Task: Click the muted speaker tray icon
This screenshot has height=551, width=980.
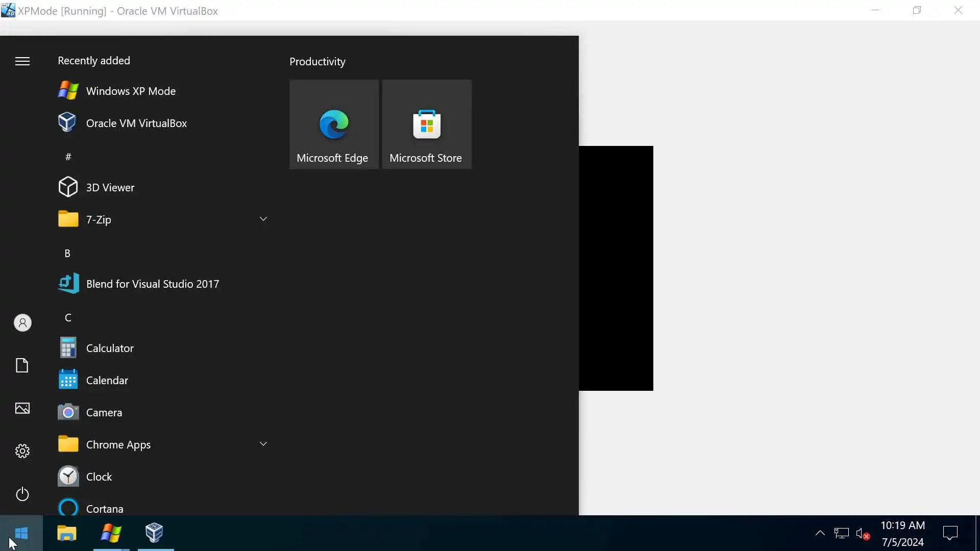Action: pyautogui.click(x=863, y=534)
